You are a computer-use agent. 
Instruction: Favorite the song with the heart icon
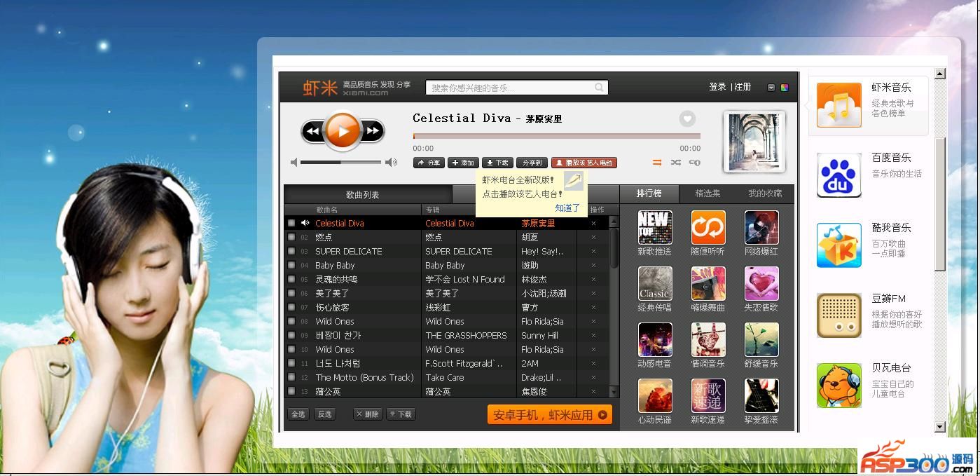coord(687,119)
